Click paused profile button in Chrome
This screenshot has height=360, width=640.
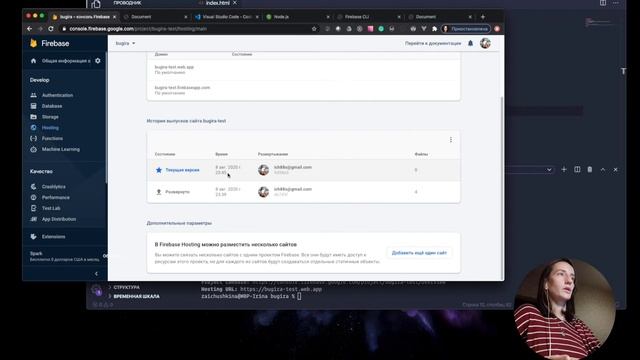coord(466,29)
